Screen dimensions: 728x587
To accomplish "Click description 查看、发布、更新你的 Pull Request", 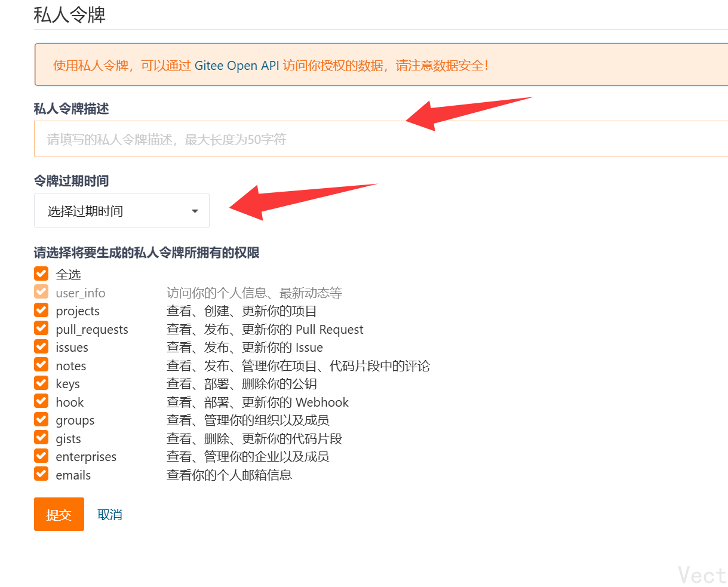I will [265, 330].
